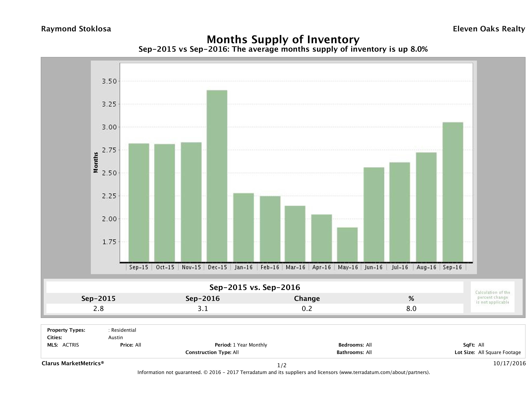Click the Clarus MarketMetrics label
Screen dimensions: 532x404
point(73,363)
